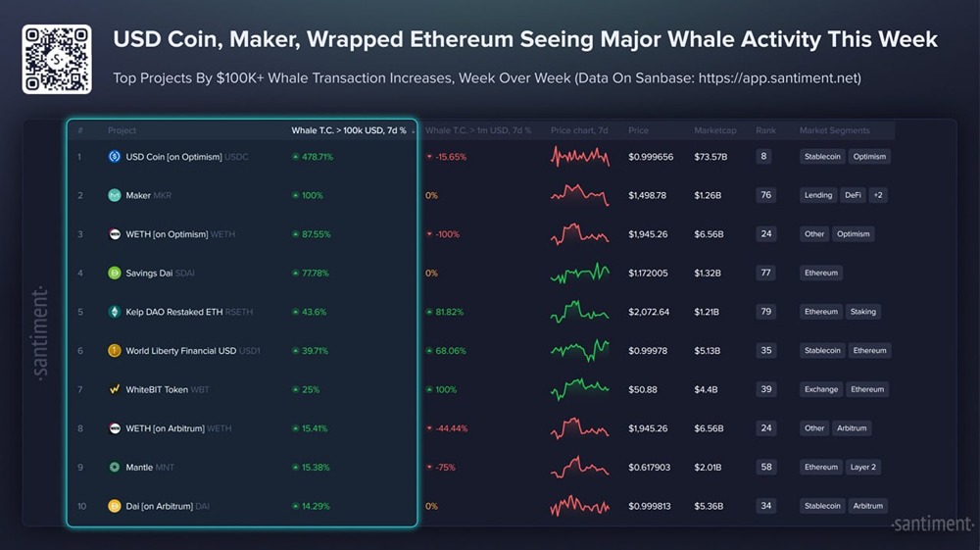Open the app.santiment.net link

(779, 77)
